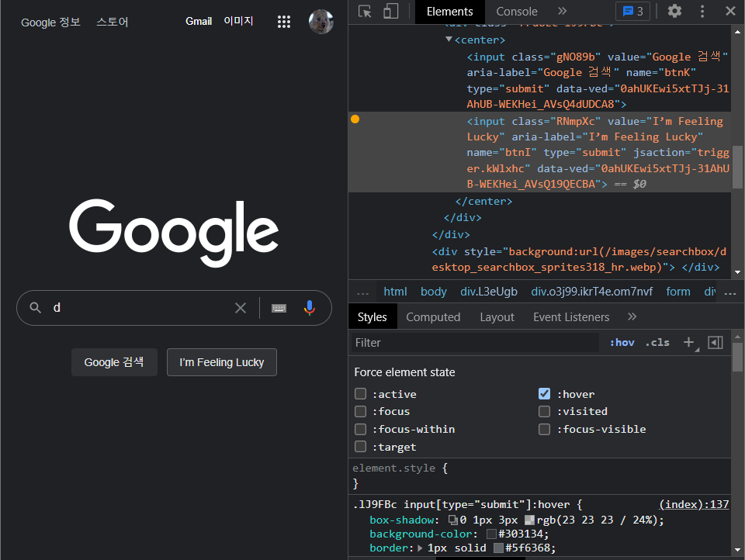The height and width of the screenshot is (560, 745).
Task: Clear the search box with X icon
Action: tap(241, 308)
